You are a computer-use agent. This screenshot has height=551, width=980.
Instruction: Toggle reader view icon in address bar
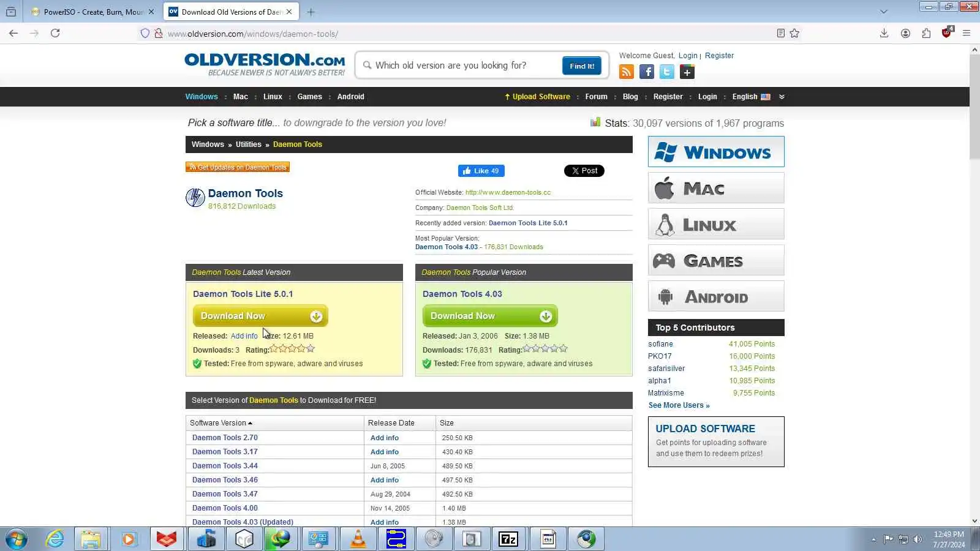[x=780, y=33]
